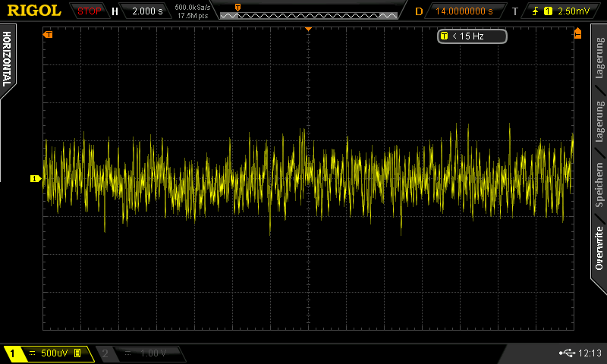Image resolution: width=607 pixels, height=364 pixels.
Task: Click the H horizontal scale label
Action: tap(115, 11)
